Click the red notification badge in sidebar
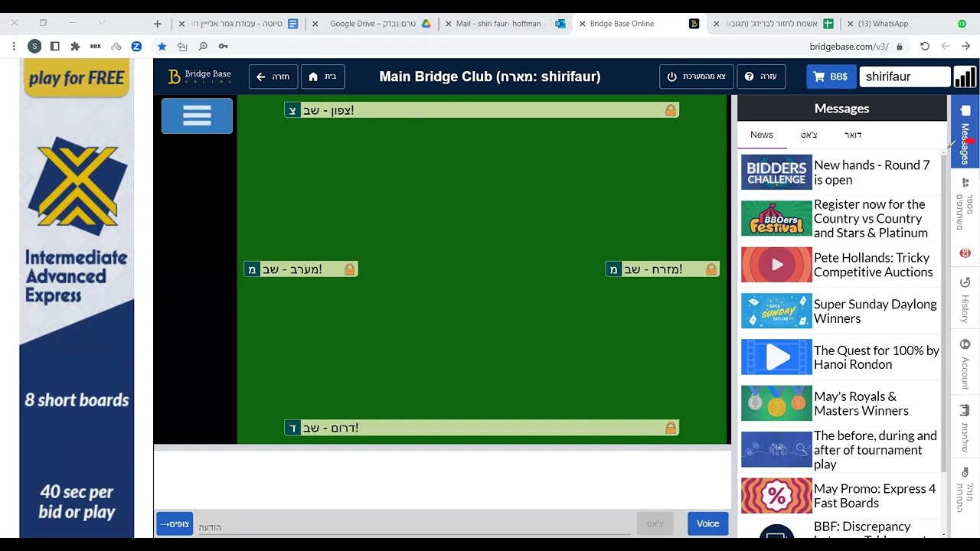Screen dimensions: 980x551 pyautogui.click(x=965, y=253)
